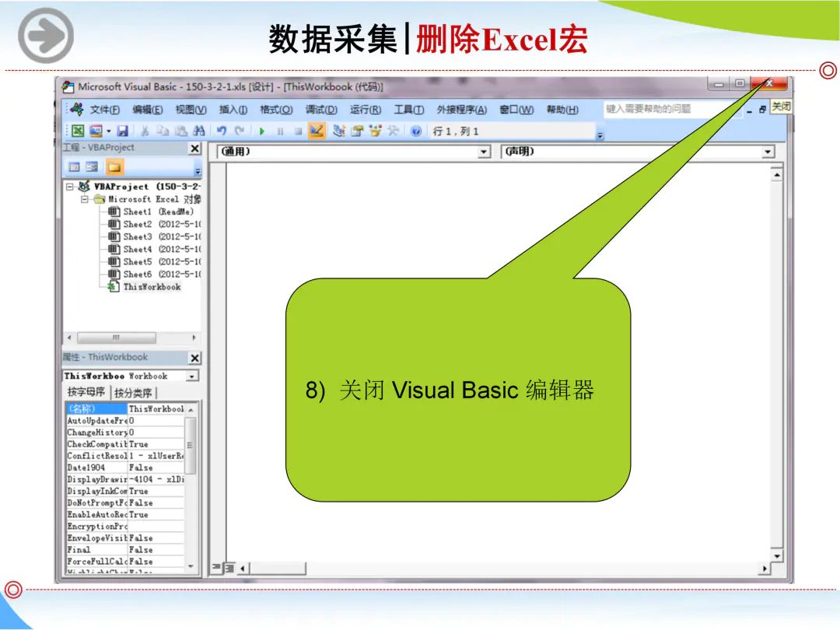Run macro with the green play icon
The width and height of the screenshot is (840, 630).
tap(262, 131)
